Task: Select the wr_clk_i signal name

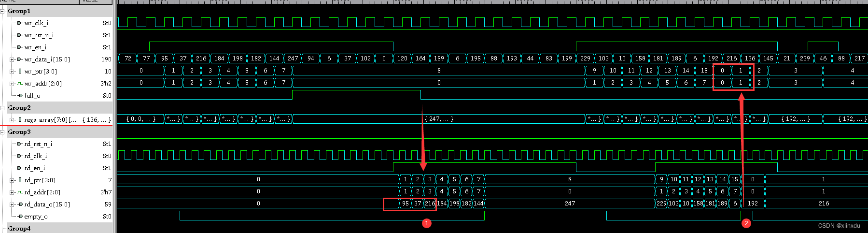Action: [x=36, y=23]
